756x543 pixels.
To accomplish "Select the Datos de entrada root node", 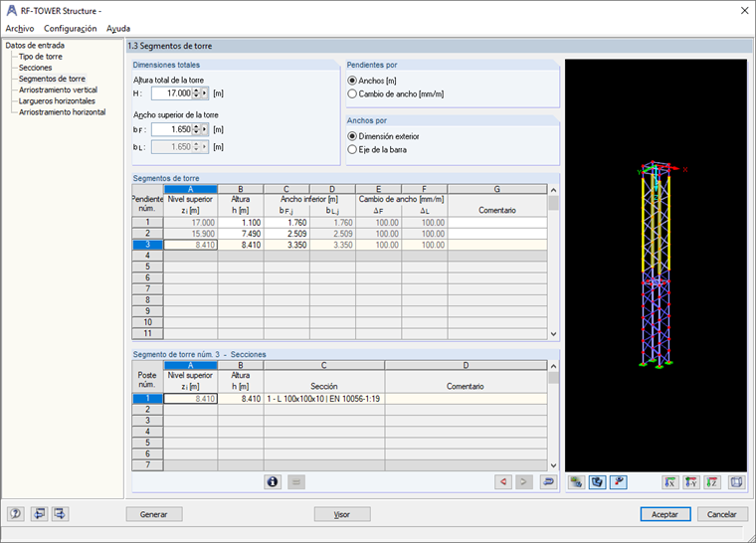I will (35, 46).
